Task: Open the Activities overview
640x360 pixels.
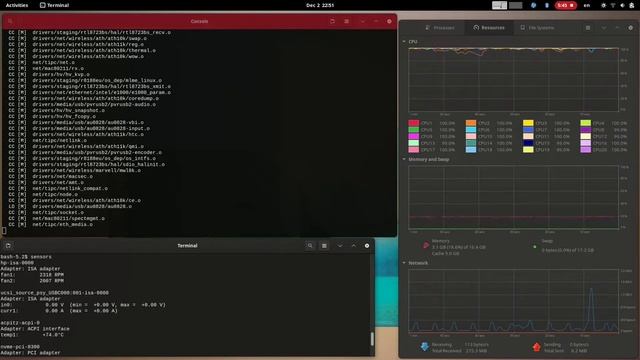Action: pyautogui.click(x=17, y=5)
